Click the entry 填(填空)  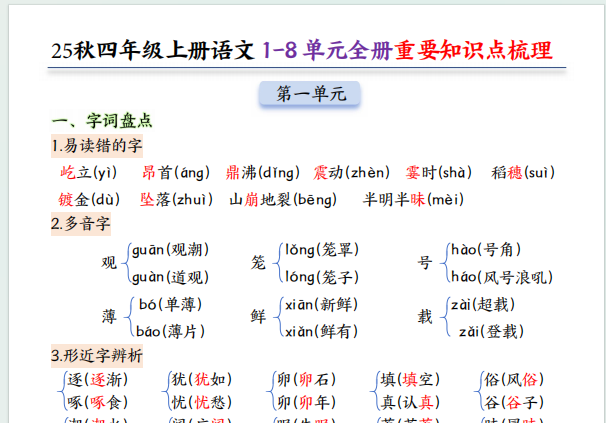click(409, 380)
